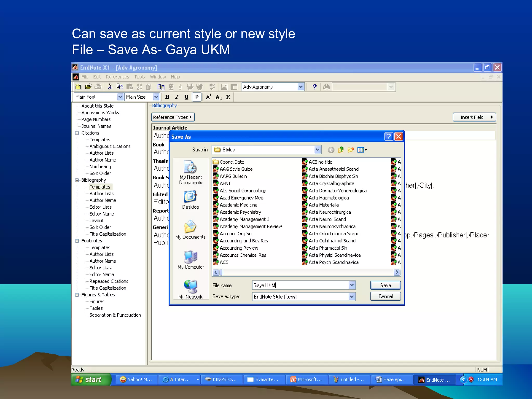Click the Go Back arrow icon in dialog
This screenshot has height=399, width=532.
click(x=331, y=150)
